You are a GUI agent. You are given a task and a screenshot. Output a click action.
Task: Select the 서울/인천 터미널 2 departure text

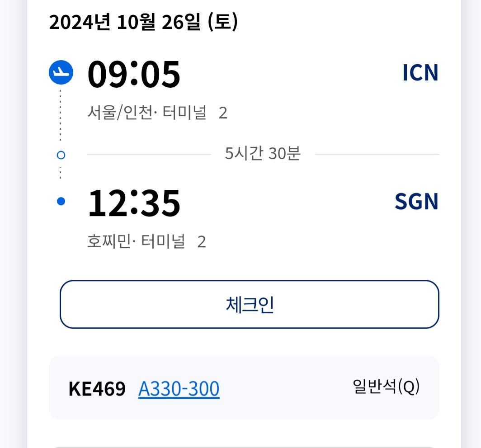[x=157, y=113]
